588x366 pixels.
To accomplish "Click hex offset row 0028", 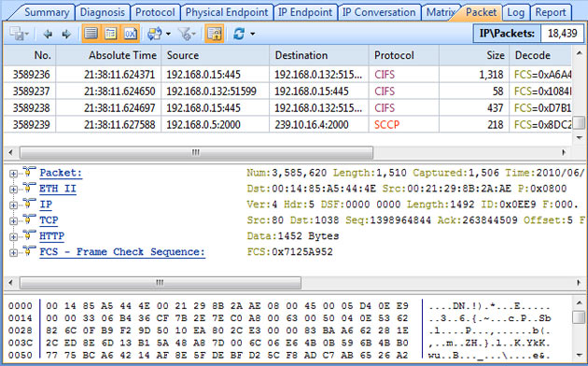I will pyautogui.click(x=21, y=331).
